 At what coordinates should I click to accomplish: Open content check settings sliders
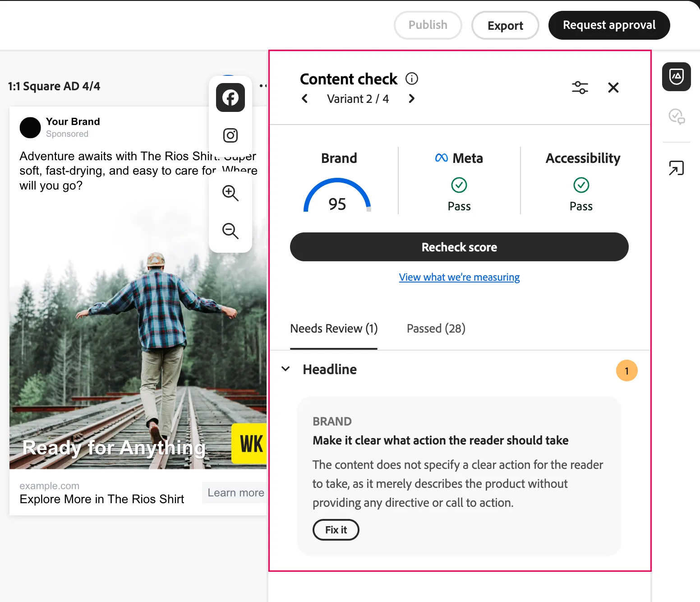580,87
